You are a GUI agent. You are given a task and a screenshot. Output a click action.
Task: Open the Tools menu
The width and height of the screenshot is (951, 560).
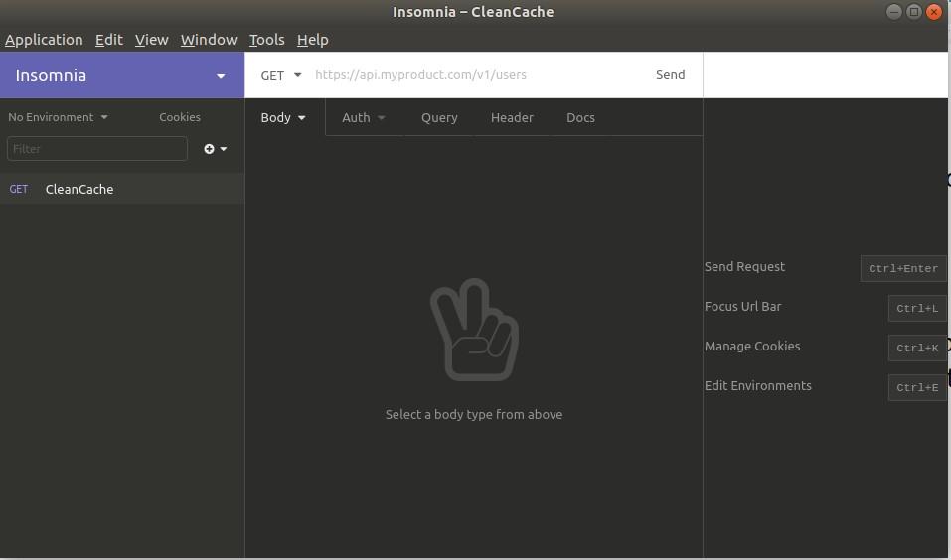(266, 40)
